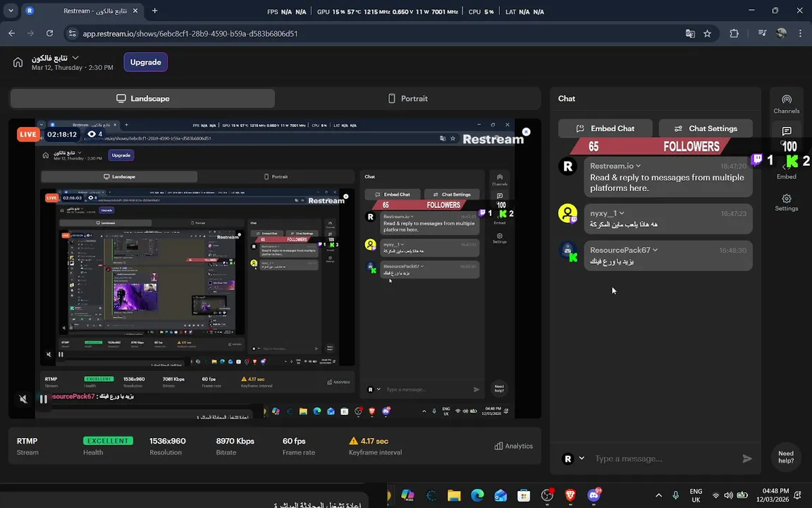Go back to the previous page
The image size is (812, 508).
click(x=12, y=34)
